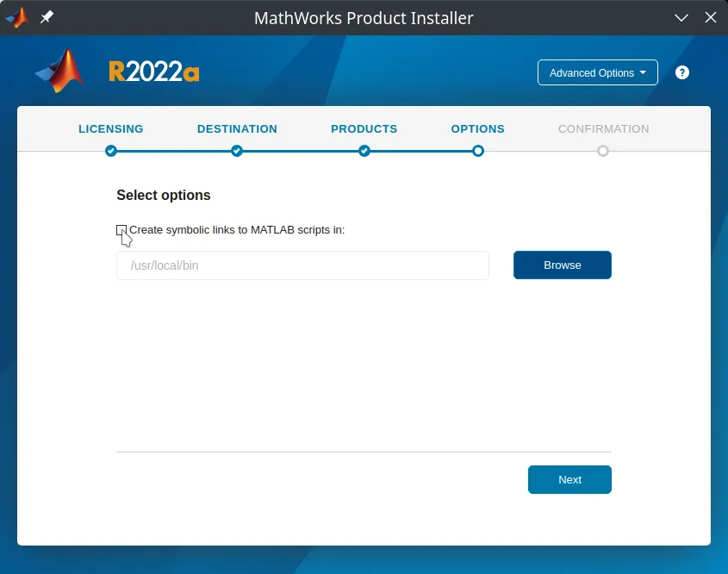Go to the LICENSING step tab

110,128
